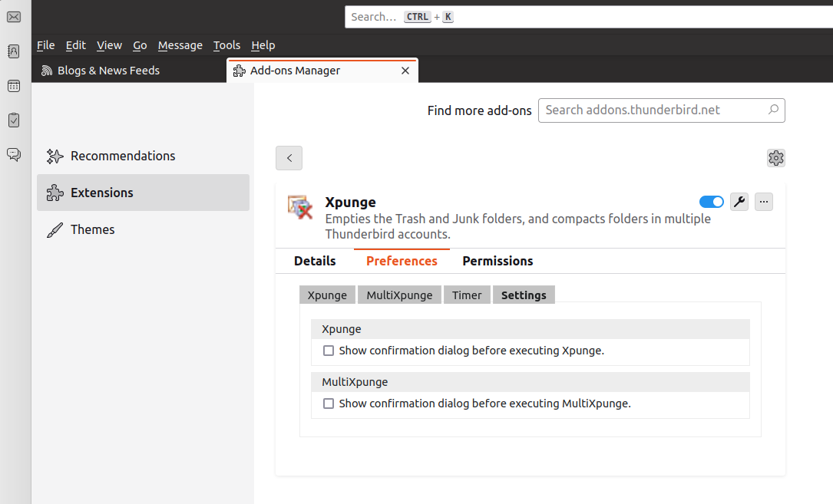833x504 pixels.
Task: Open the Mail space icon
Action: (x=14, y=17)
